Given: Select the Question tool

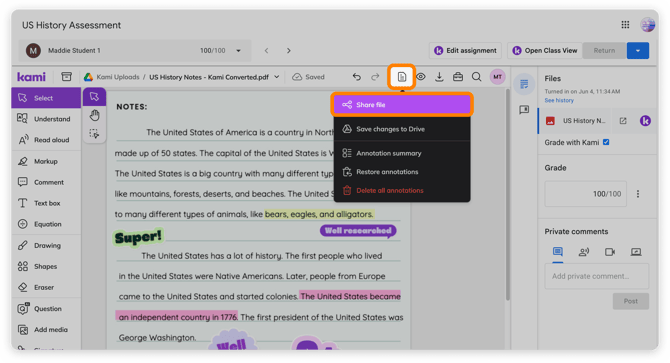Looking at the screenshot, I should 46,309.
